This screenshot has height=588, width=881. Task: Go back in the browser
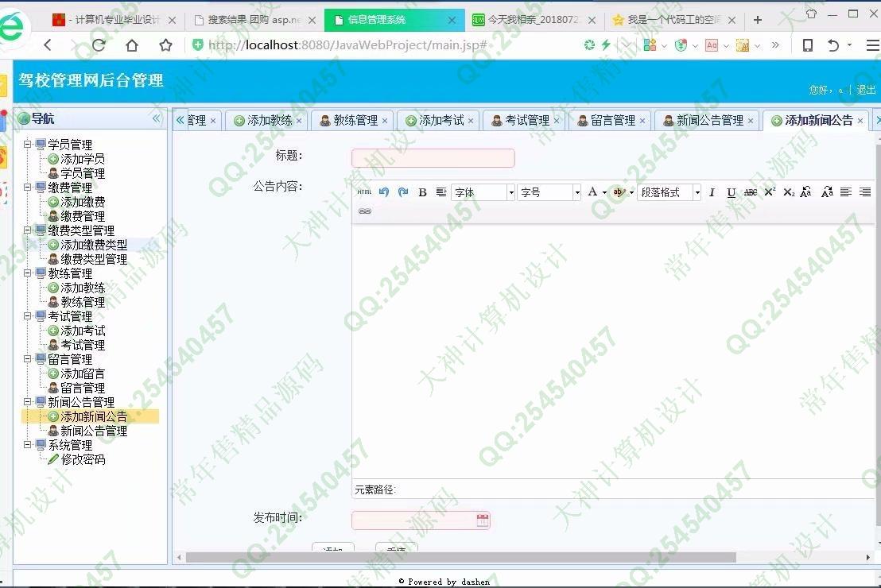(48, 45)
